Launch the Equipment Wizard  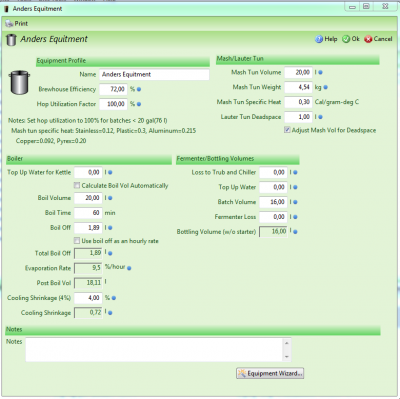click(x=270, y=373)
